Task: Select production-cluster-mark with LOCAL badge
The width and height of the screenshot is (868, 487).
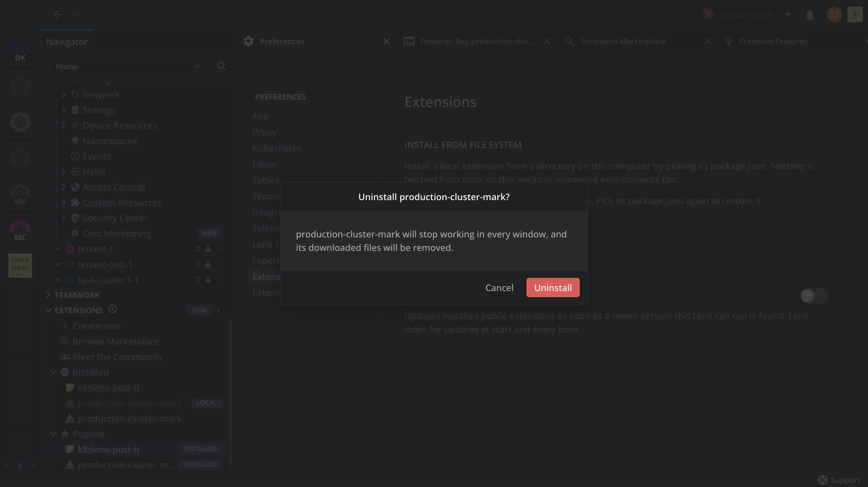Action: [x=129, y=403]
